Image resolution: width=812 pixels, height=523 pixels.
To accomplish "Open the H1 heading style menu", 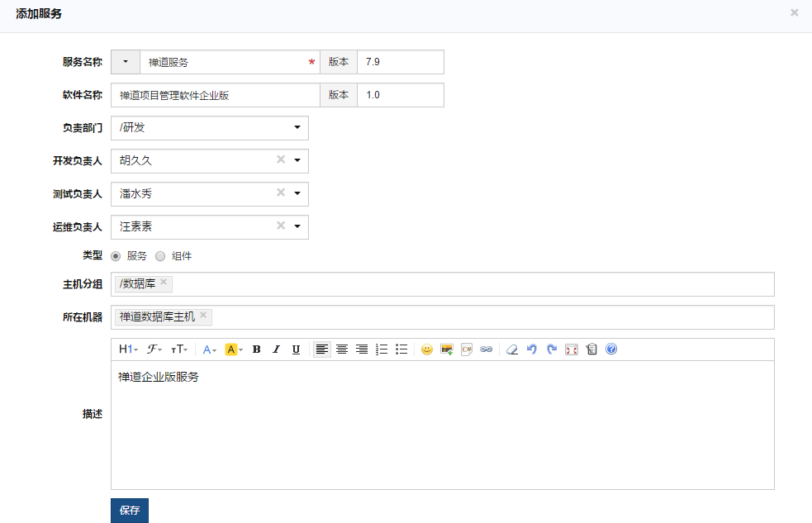I will tap(128, 349).
